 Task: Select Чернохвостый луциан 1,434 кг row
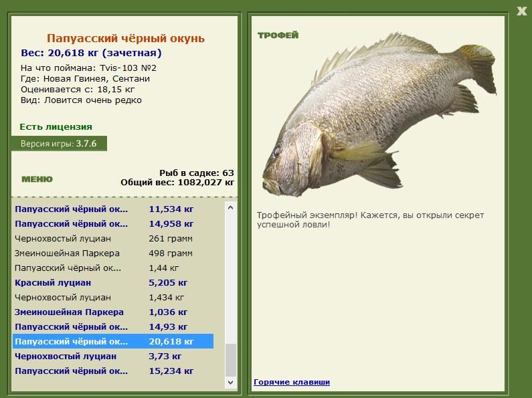point(113,297)
